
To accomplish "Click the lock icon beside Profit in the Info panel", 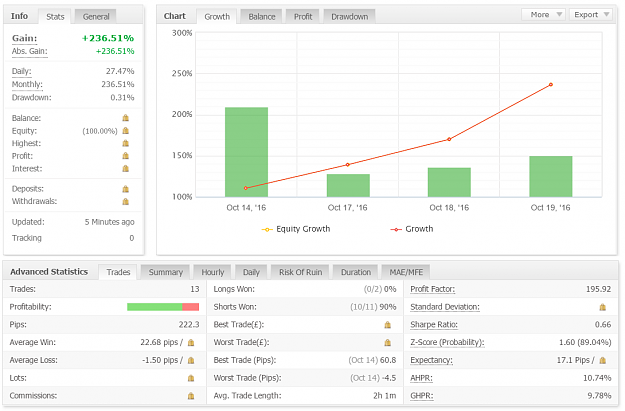I will (126, 155).
